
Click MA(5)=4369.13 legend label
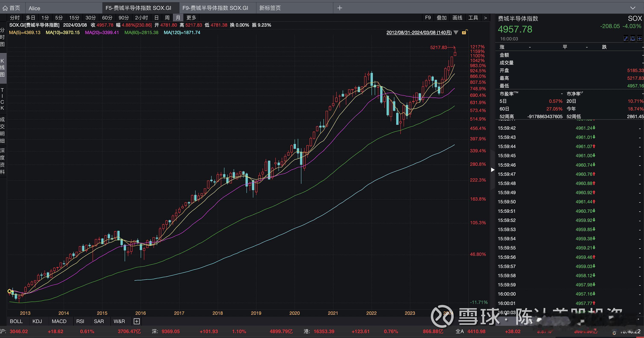point(25,32)
